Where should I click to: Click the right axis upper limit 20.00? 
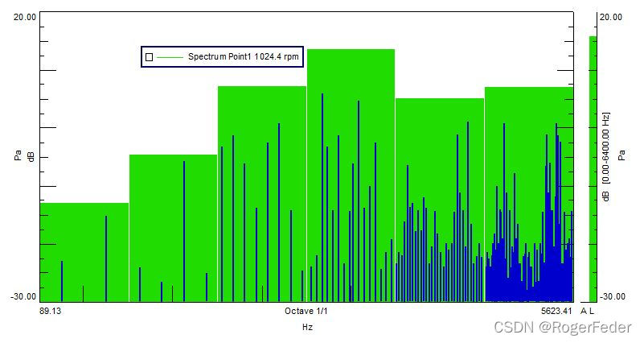click(611, 17)
